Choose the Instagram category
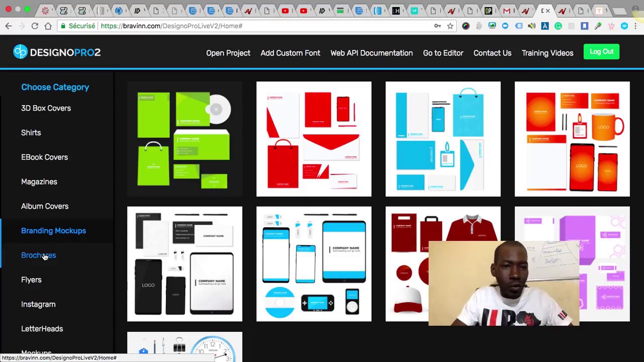The image size is (644, 362). point(38,304)
